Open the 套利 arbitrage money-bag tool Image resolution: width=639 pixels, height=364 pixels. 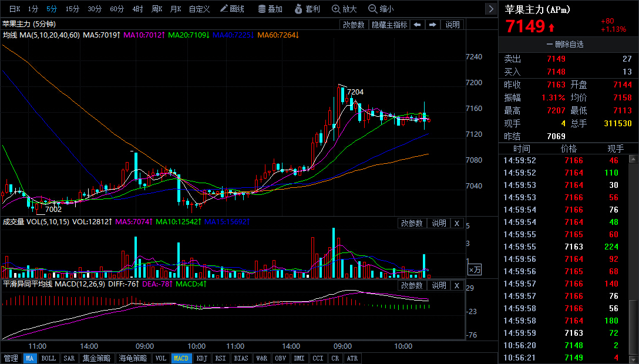pyautogui.click(x=307, y=9)
